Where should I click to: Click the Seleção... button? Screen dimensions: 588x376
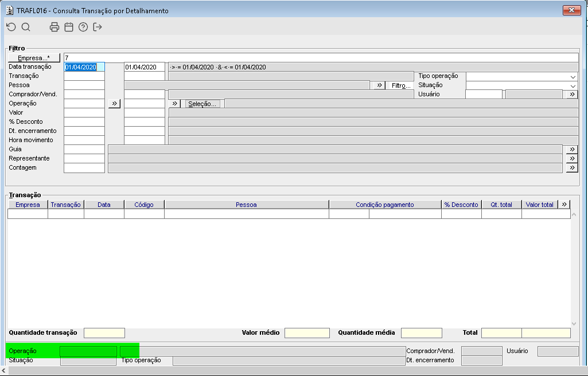click(202, 104)
